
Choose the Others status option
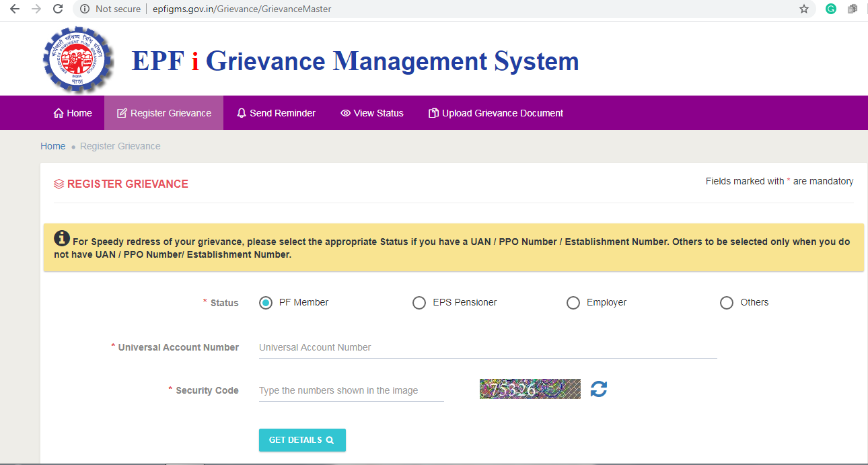727,303
